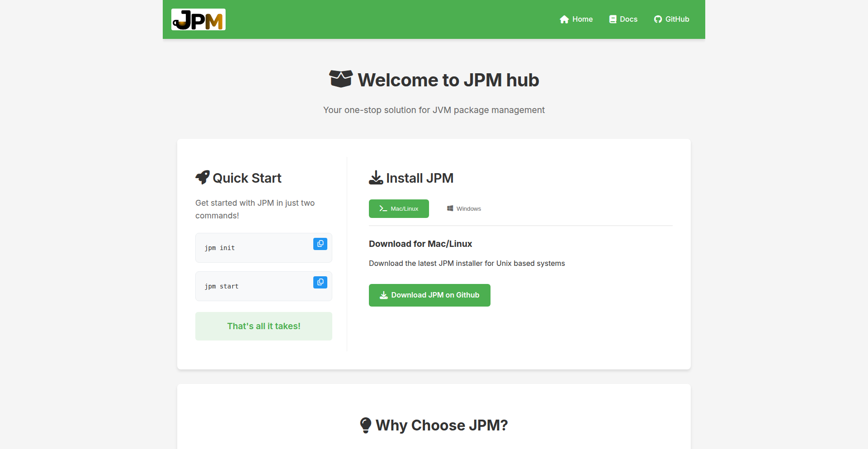This screenshot has height=449, width=868.
Task: Click the 'Download for Mac/Linux' heading
Action: [420, 244]
